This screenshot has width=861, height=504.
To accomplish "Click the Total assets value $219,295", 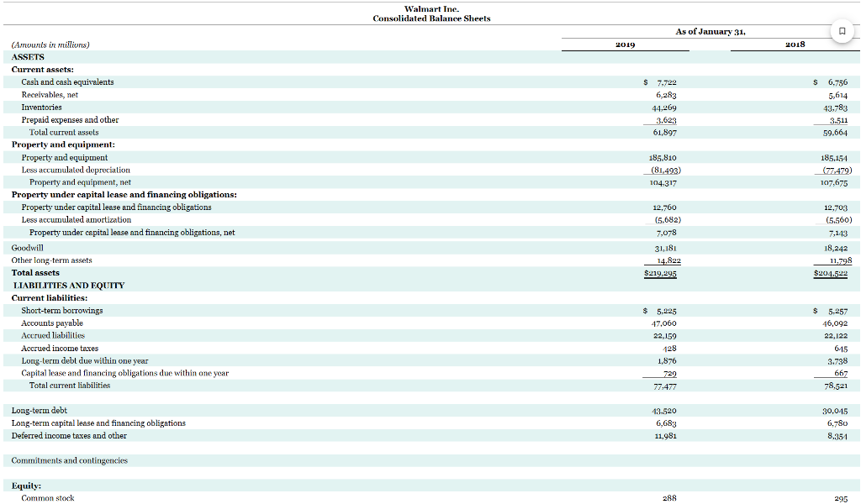I will pyautogui.click(x=659, y=272).
